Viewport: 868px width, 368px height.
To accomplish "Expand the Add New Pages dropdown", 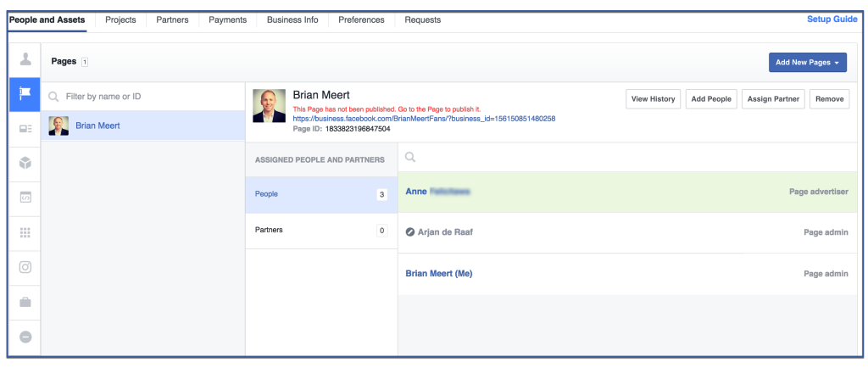I will click(808, 63).
